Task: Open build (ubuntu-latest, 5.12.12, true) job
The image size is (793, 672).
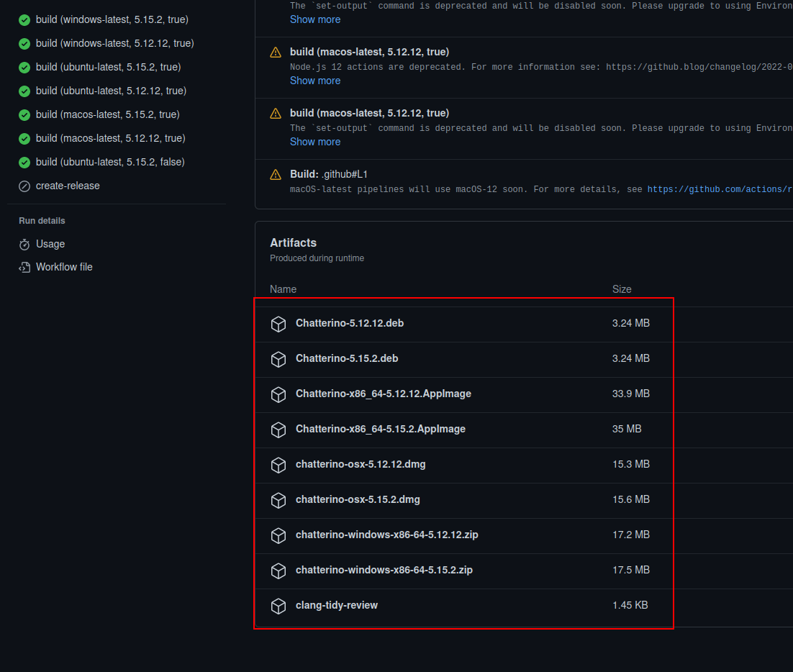Action: pos(112,91)
